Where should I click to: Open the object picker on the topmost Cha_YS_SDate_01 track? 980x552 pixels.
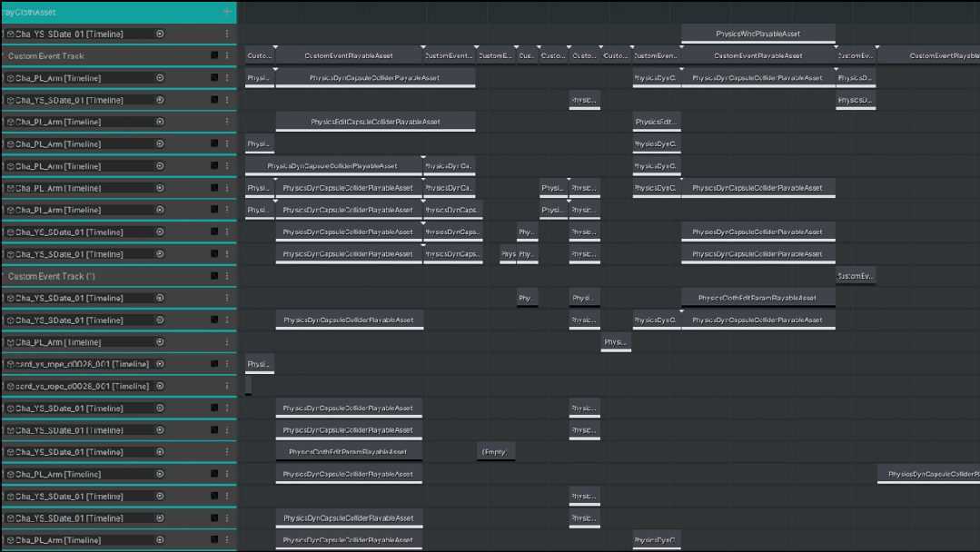[161, 34]
